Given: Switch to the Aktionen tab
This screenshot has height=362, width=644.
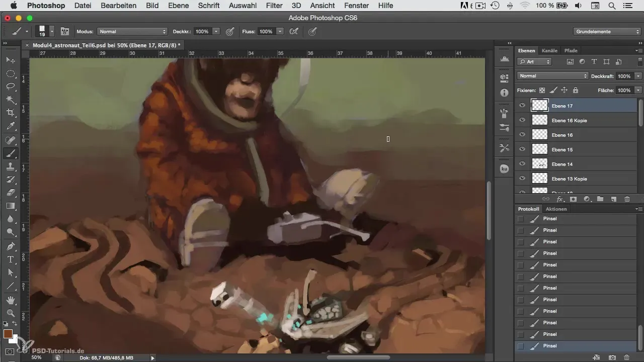Looking at the screenshot, I should point(556,209).
